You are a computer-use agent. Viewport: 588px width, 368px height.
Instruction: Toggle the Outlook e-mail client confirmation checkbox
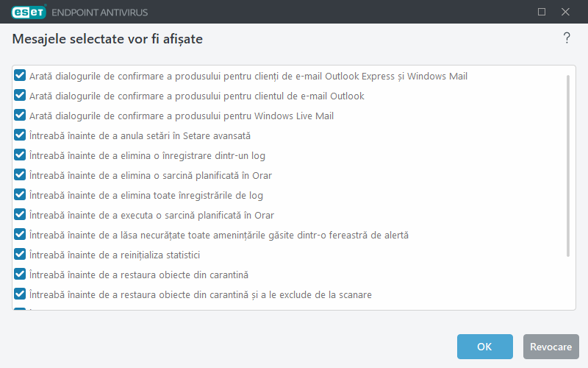pyautogui.click(x=20, y=96)
